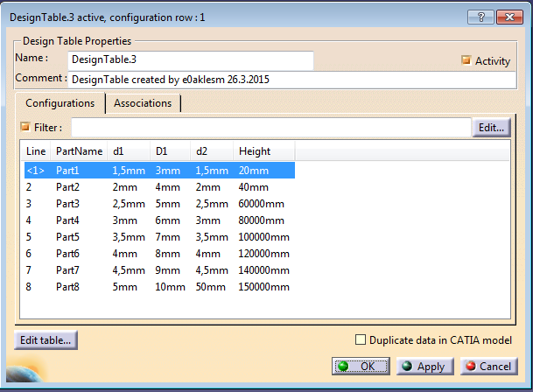Click the 7mm D1 value
The width and height of the screenshot is (533, 392).
[x=167, y=237]
